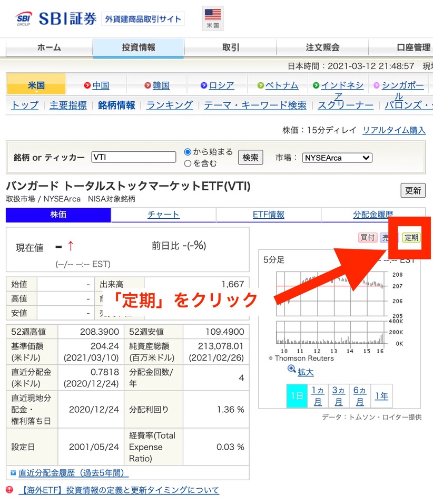The image size is (433, 504).
Task: Click the 更新 button
Action: point(413,191)
